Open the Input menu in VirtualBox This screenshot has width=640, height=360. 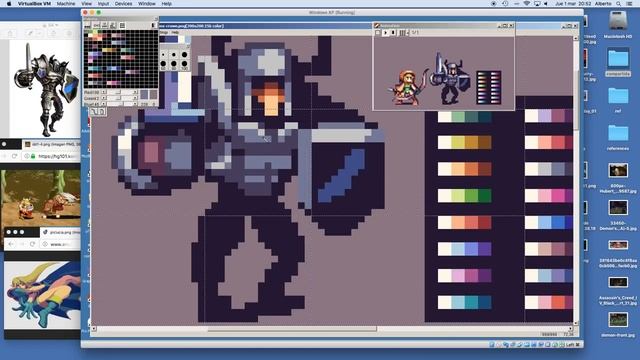[x=103, y=4]
